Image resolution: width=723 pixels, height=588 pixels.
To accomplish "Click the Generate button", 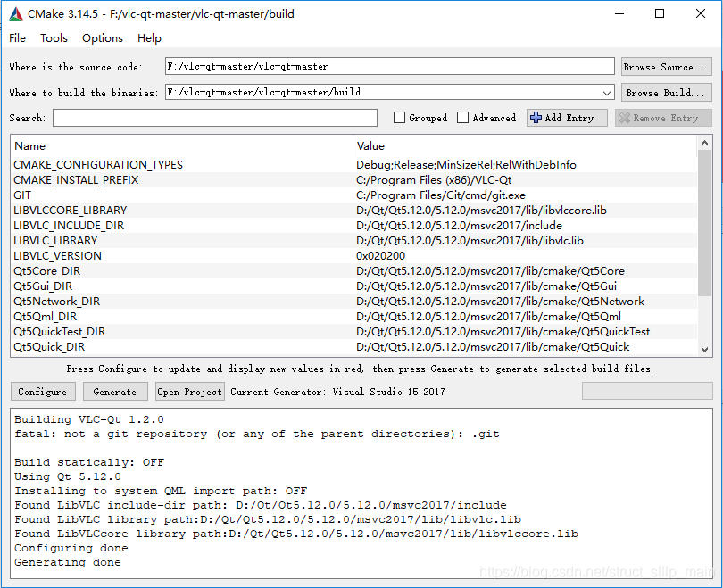I will (115, 392).
